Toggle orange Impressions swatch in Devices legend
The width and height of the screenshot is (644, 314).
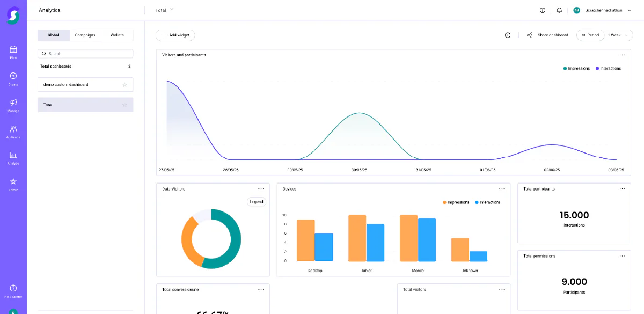445,202
